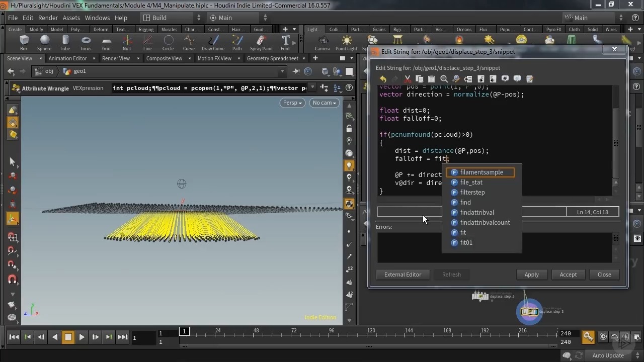Open the Render menu
Image resolution: width=644 pixels, height=362 pixels.
[48, 18]
